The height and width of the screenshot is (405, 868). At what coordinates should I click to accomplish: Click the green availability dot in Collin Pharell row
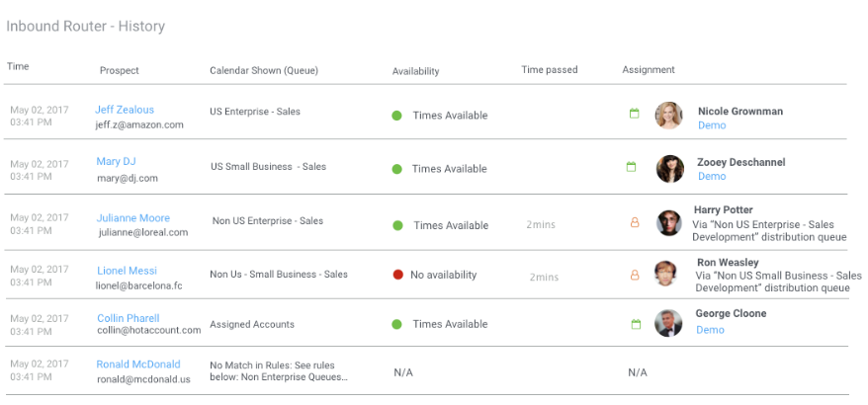pyautogui.click(x=397, y=324)
